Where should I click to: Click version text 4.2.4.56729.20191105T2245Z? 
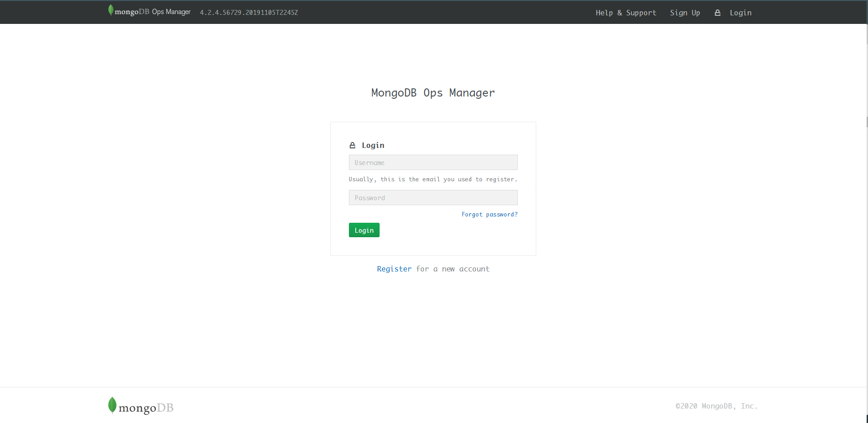[x=249, y=13]
